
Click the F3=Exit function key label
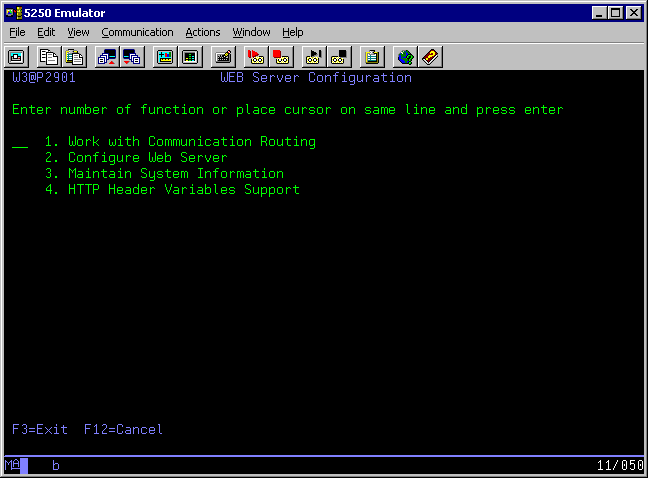40,430
